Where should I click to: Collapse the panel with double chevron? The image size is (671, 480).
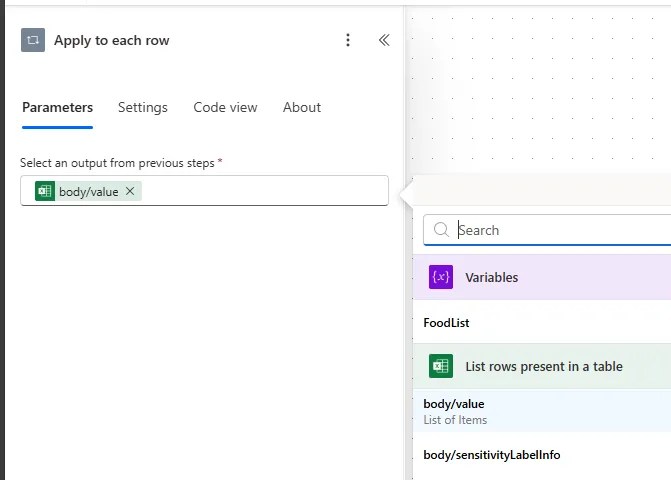[383, 40]
